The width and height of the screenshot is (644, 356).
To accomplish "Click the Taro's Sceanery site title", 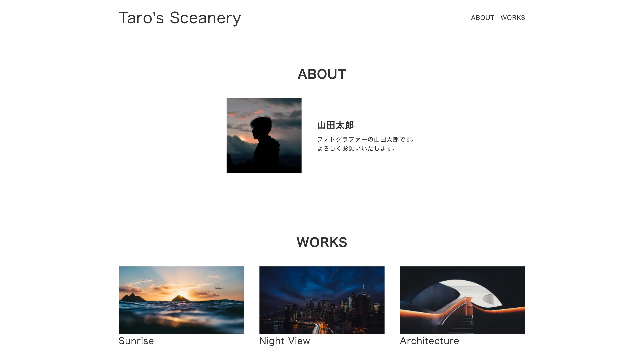I will click(180, 17).
